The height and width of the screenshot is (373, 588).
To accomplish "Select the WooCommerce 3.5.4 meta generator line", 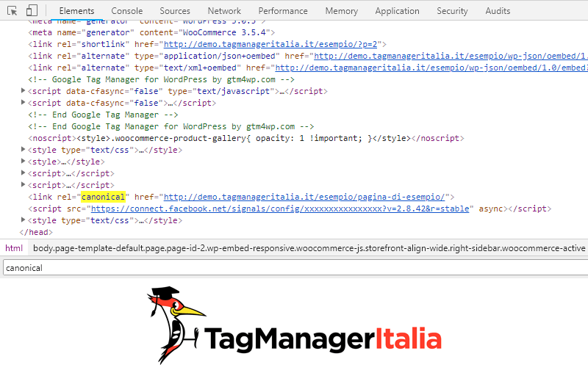I will click(x=151, y=32).
